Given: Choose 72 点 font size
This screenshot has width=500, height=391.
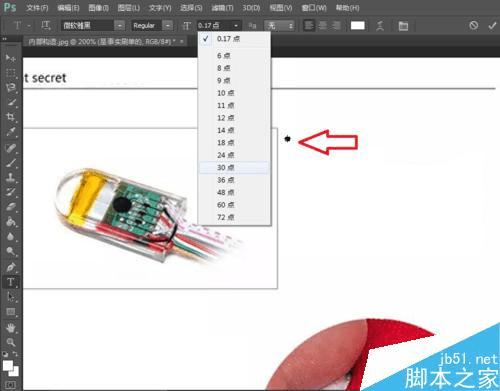Looking at the screenshot, I should pyautogui.click(x=234, y=217).
